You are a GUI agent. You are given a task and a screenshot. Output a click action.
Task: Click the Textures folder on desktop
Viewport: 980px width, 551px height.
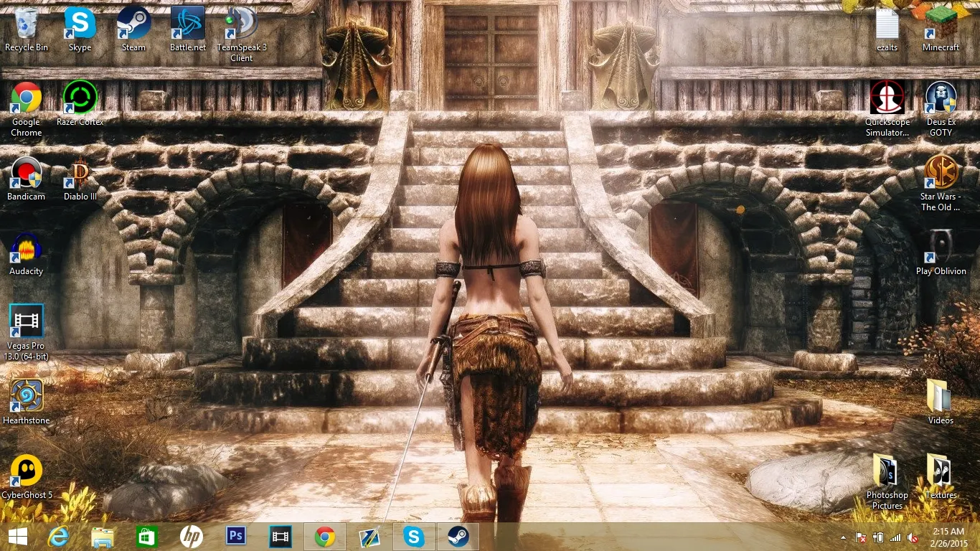click(941, 477)
